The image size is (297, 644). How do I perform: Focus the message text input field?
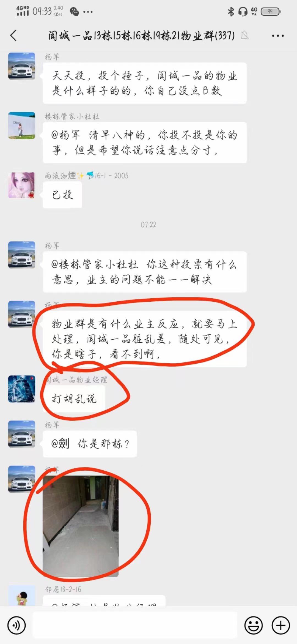click(x=135, y=625)
